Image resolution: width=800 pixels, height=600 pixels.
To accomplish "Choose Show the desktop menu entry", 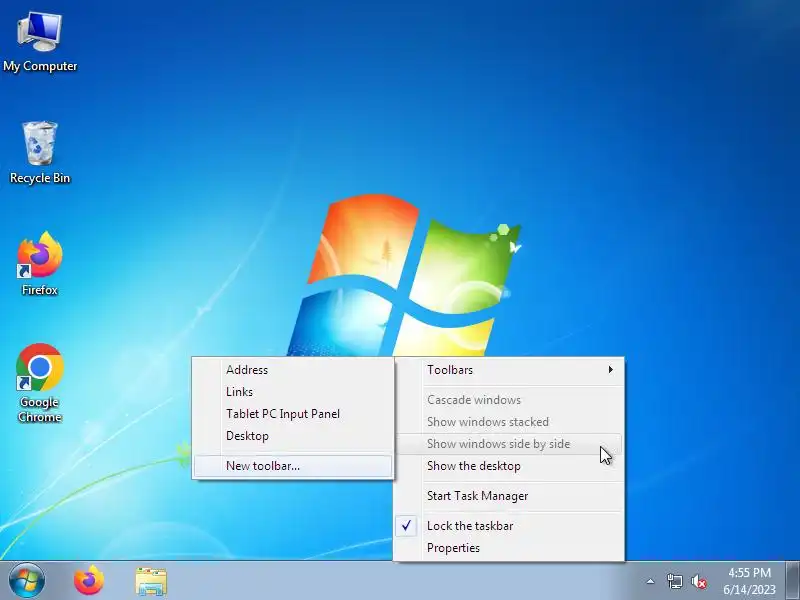I will pos(509,466).
